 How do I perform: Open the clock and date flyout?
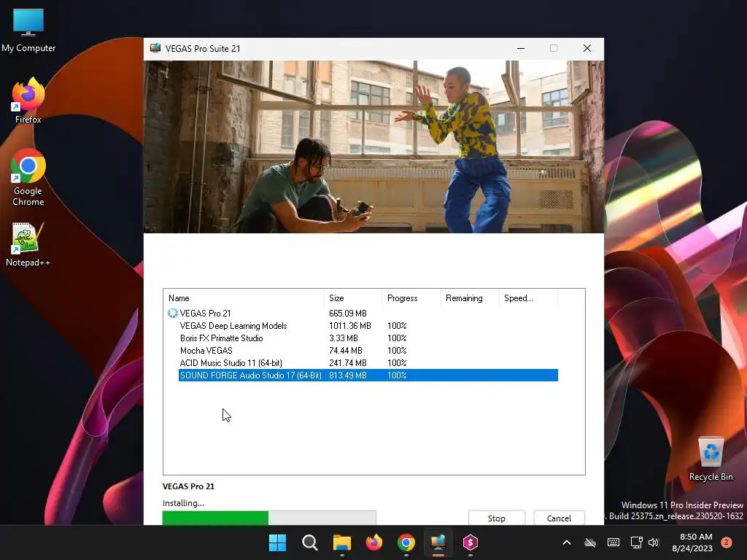click(x=692, y=542)
